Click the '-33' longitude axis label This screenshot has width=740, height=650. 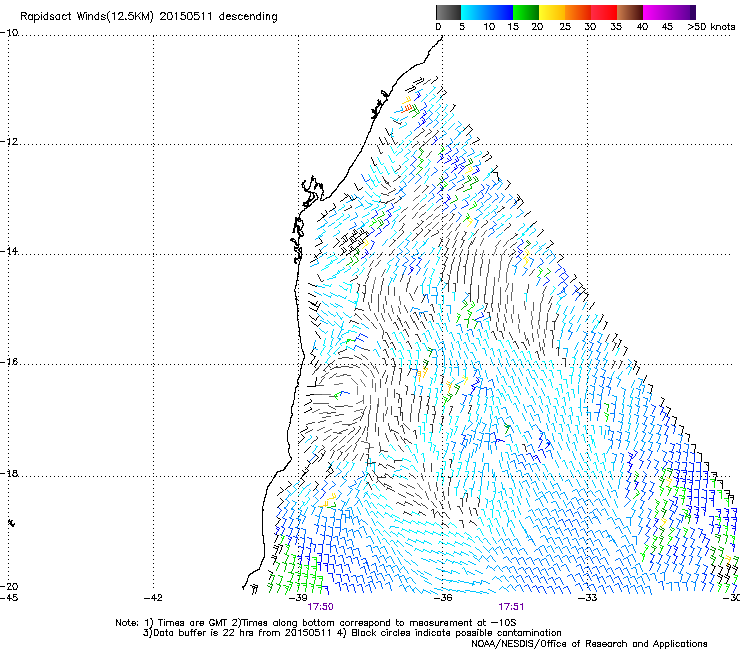588,598
